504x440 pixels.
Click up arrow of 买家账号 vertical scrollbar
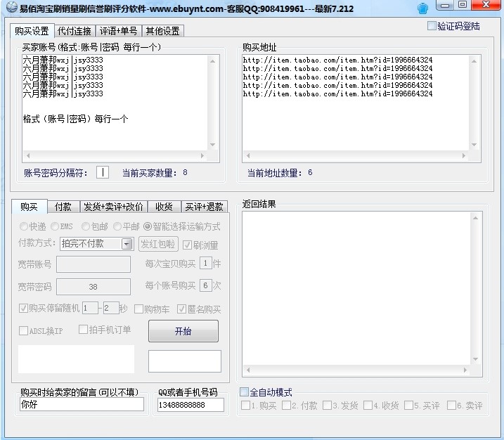[x=213, y=61]
